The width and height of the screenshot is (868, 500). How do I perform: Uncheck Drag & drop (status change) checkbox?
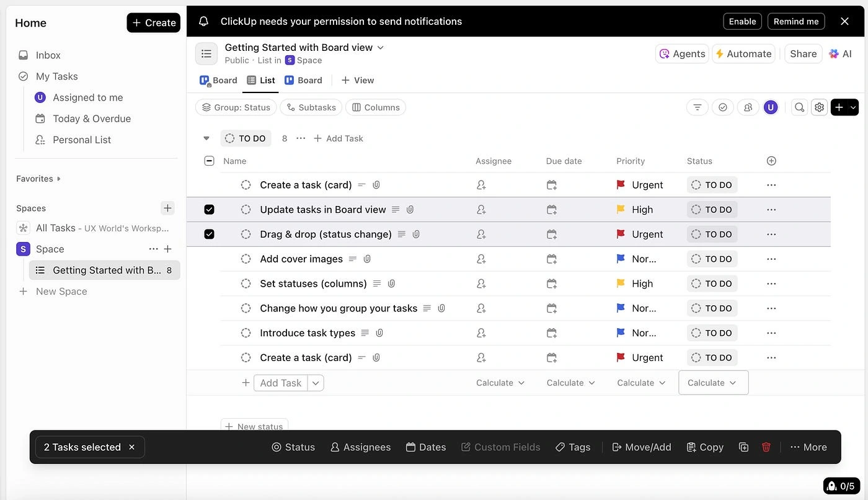click(209, 234)
